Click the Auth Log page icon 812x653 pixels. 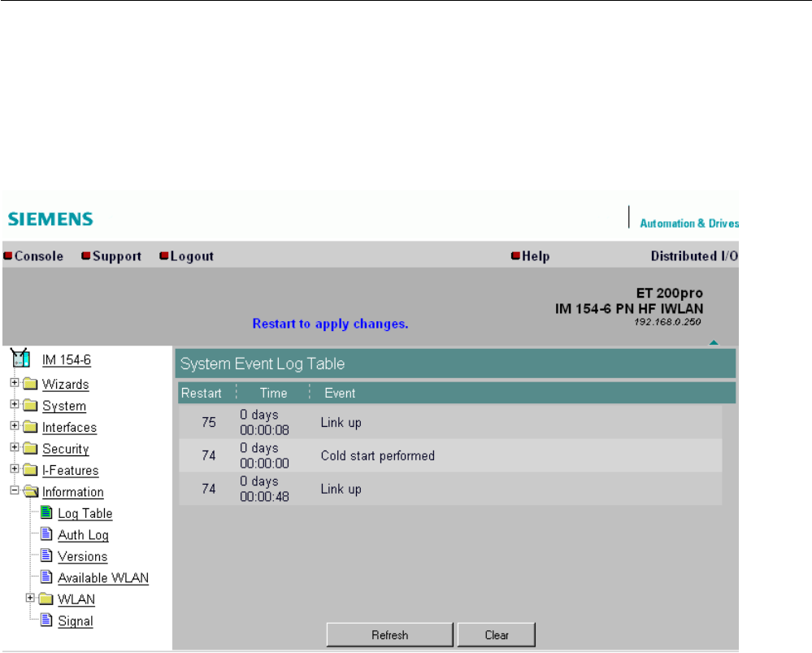click(x=46, y=533)
